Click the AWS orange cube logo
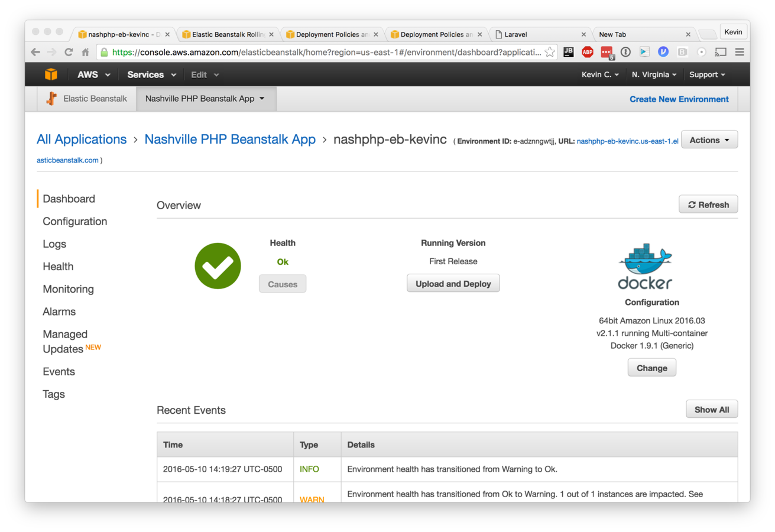 tap(51, 74)
